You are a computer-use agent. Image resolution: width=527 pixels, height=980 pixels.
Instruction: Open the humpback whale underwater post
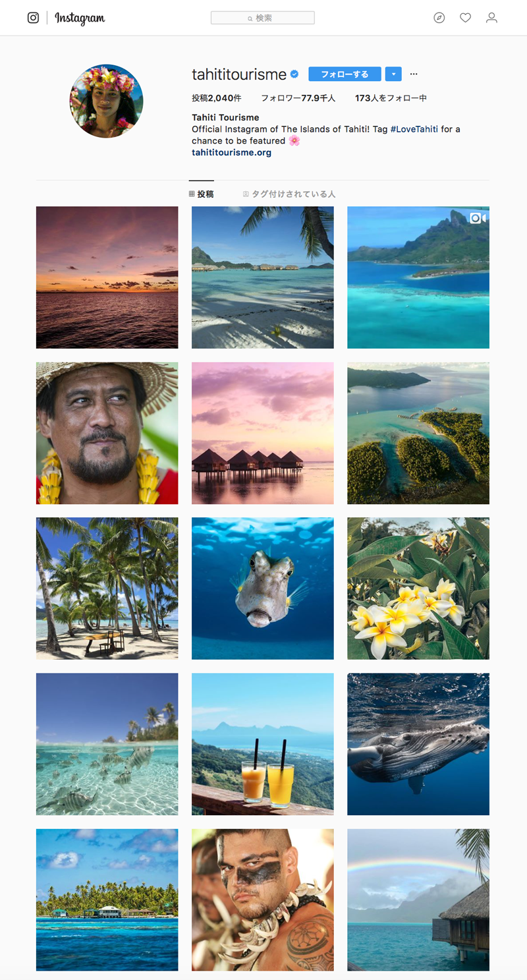[418, 744]
